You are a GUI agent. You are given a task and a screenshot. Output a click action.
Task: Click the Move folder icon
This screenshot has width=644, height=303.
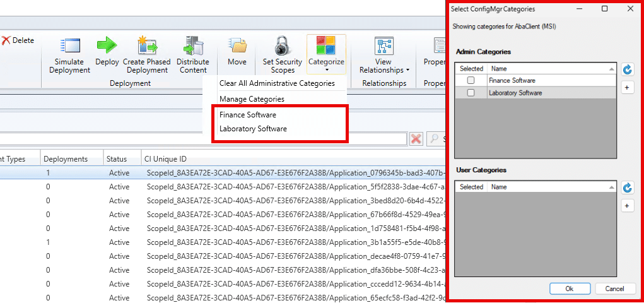coord(237,46)
